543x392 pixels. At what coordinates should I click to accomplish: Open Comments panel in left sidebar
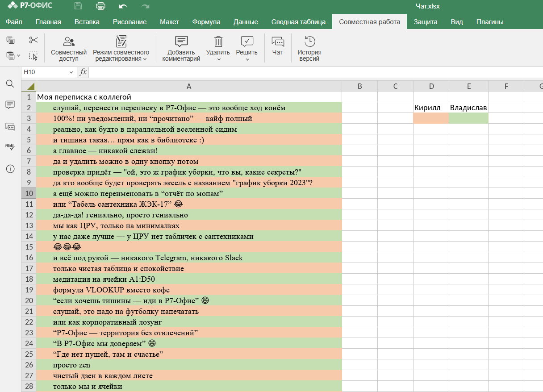(10, 104)
